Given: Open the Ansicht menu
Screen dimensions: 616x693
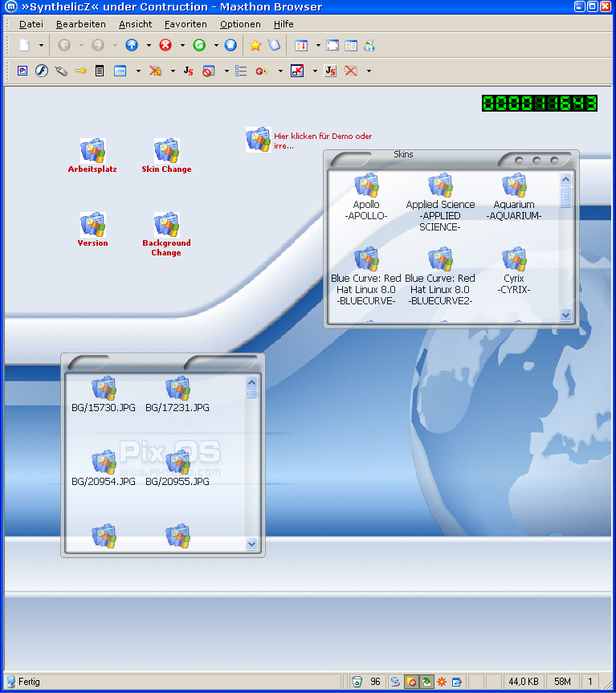Looking at the screenshot, I should tap(135, 24).
